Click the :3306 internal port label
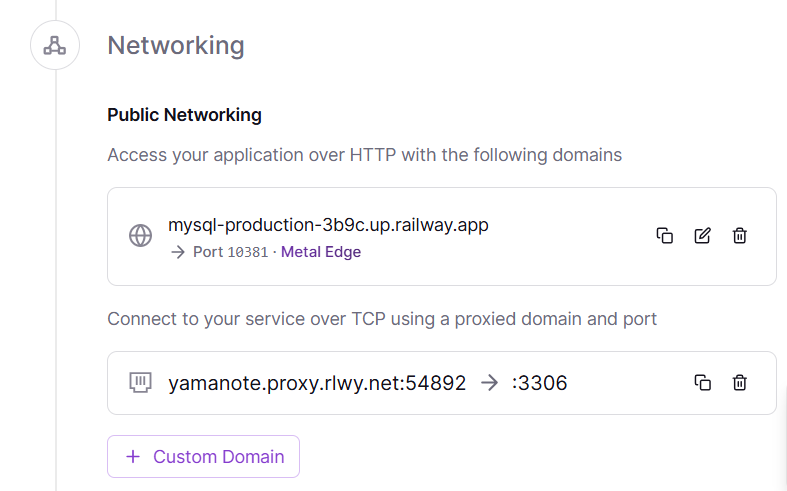787x491 pixels. pyautogui.click(x=539, y=382)
